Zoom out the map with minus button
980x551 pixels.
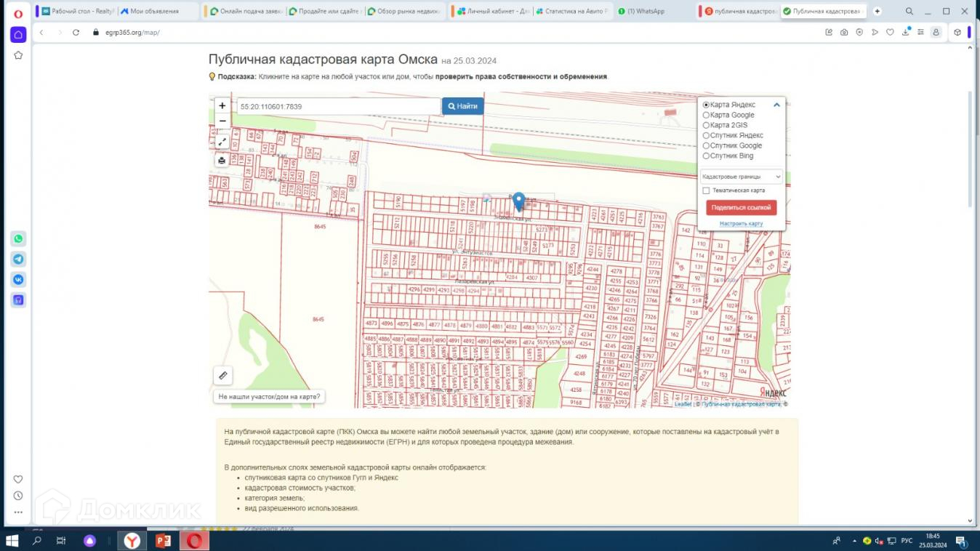(x=222, y=121)
